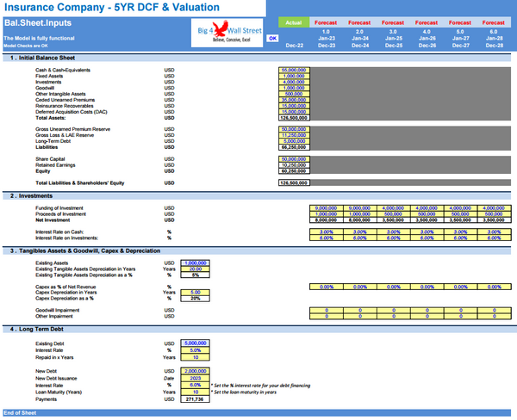Select the New Debt Interest Rate 6.0% cell
The height and width of the screenshot is (420, 517).
[x=196, y=385]
